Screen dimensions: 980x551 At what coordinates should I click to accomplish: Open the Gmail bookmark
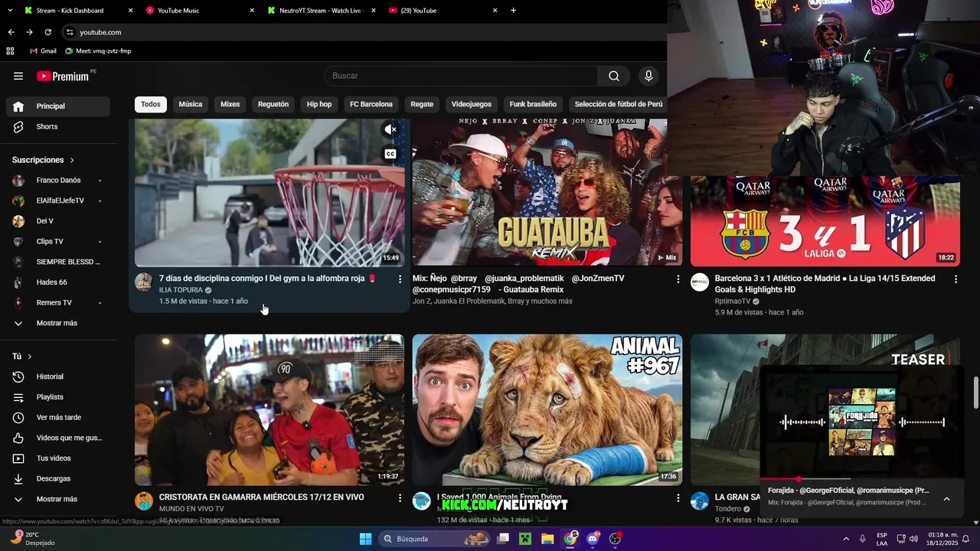[43, 51]
